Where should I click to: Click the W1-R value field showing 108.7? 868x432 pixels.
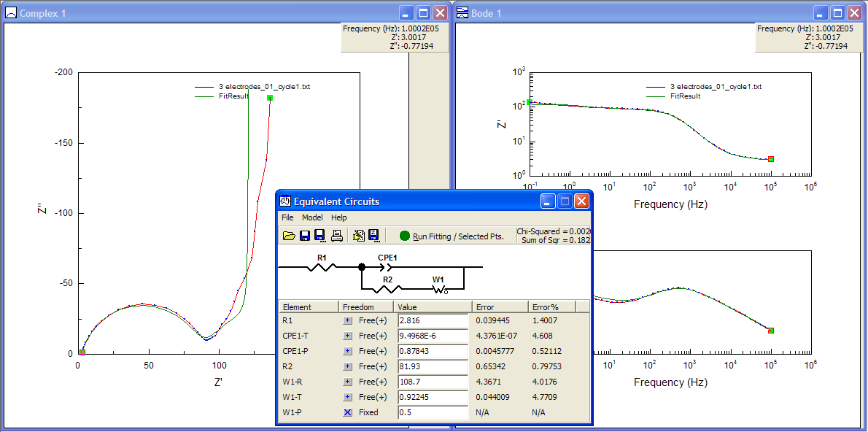[433, 382]
